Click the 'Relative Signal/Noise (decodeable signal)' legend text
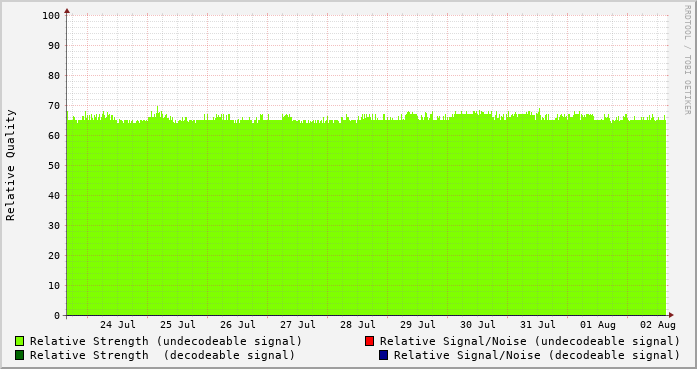697x369 pixels. [537, 355]
